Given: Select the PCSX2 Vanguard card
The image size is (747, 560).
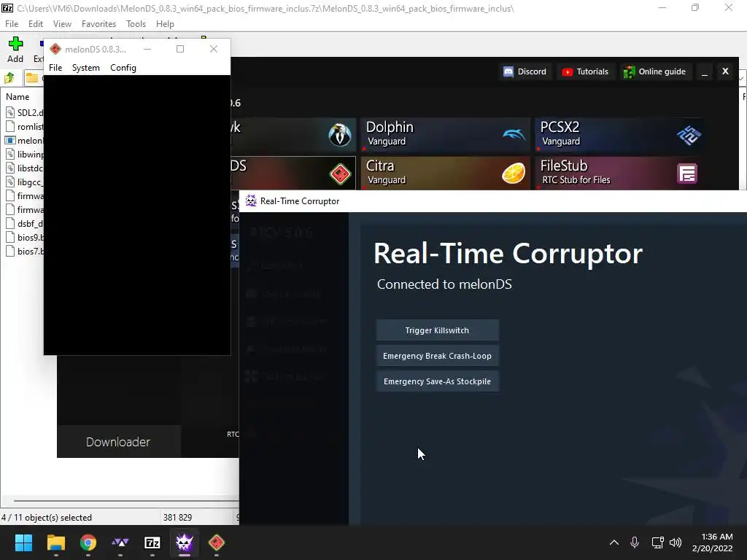Looking at the screenshot, I should [x=619, y=134].
